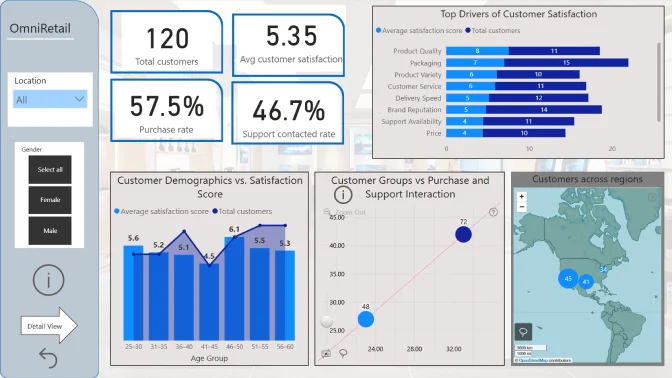Click the help question mark on scatter chart
This screenshot has width=672, height=378.
coord(493,212)
